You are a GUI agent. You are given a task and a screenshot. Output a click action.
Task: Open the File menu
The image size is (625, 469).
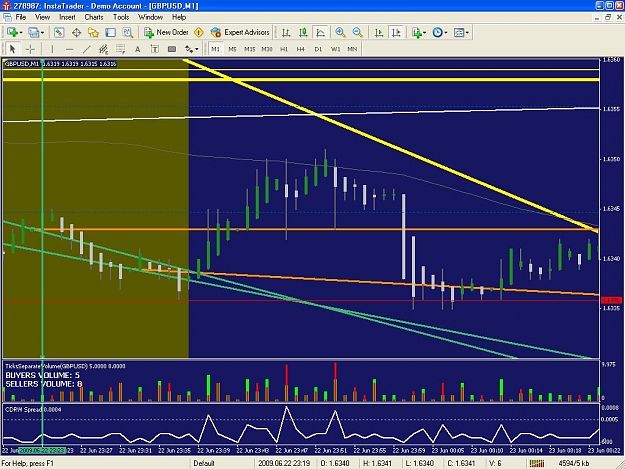tap(21, 17)
